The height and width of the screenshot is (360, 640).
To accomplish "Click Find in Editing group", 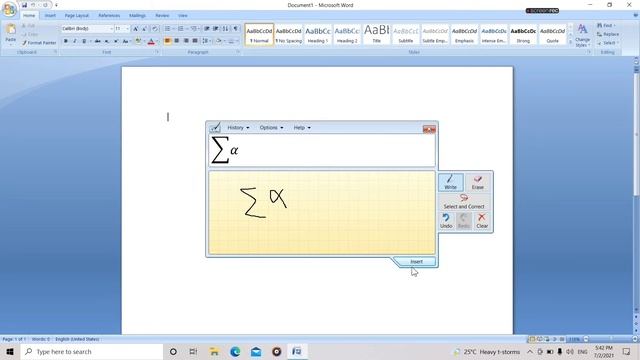I will pos(606,26).
